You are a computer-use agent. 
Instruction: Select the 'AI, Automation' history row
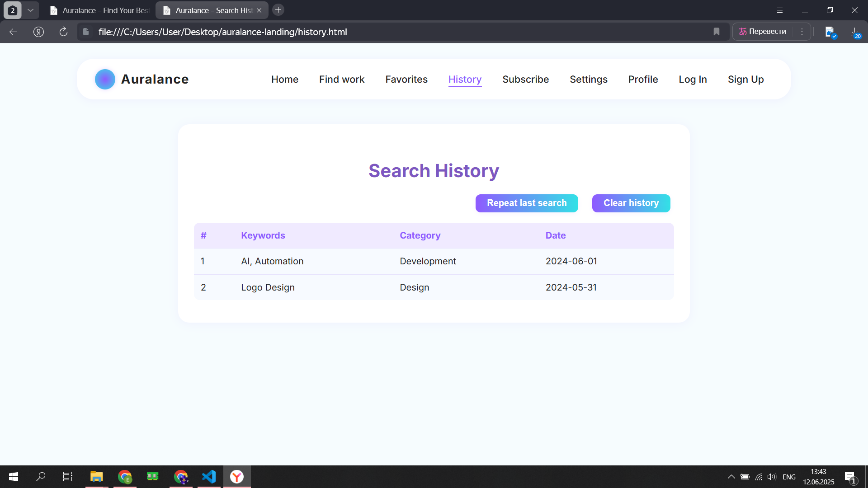[x=272, y=261]
